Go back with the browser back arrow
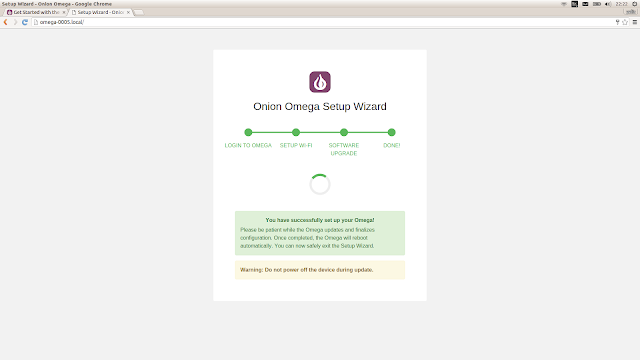 coord(5,22)
